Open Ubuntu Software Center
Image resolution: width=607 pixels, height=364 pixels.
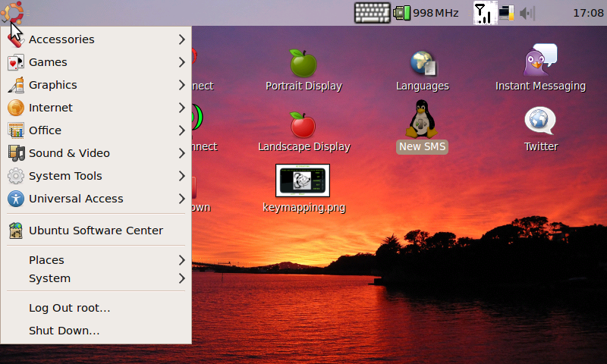tap(96, 231)
